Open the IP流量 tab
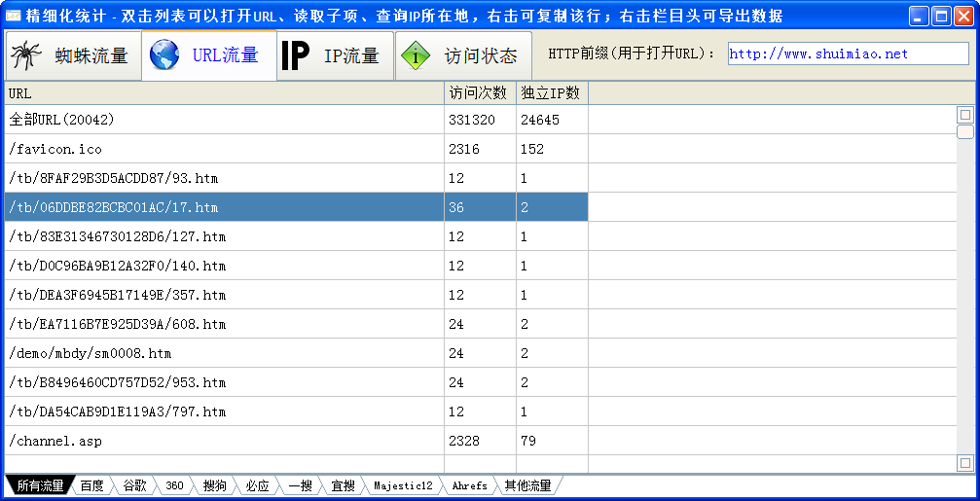The height and width of the screenshot is (501, 980). coord(335,55)
